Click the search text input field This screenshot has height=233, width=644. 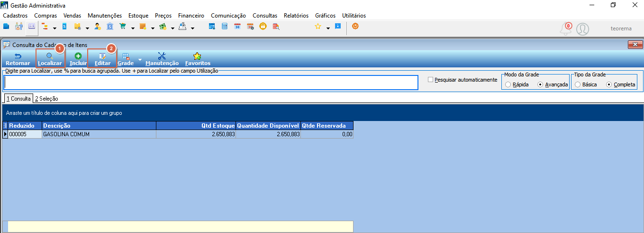click(x=211, y=83)
